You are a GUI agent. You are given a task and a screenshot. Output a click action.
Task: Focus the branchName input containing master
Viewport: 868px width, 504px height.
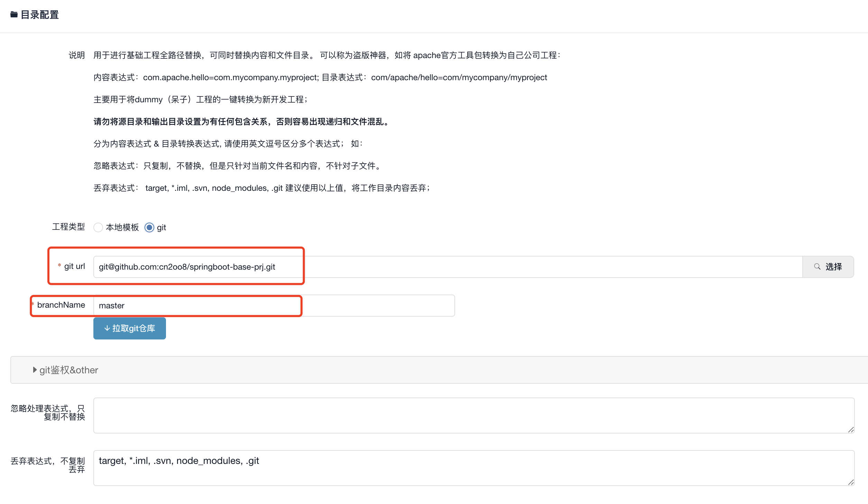point(274,306)
